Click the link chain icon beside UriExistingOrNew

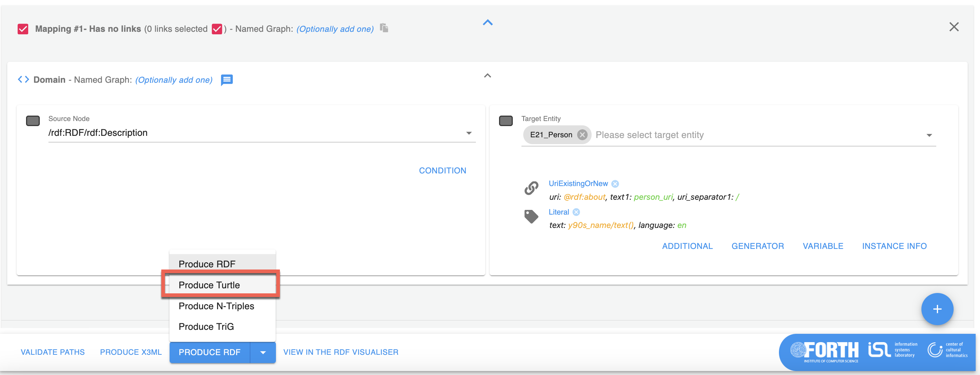coord(531,188)
